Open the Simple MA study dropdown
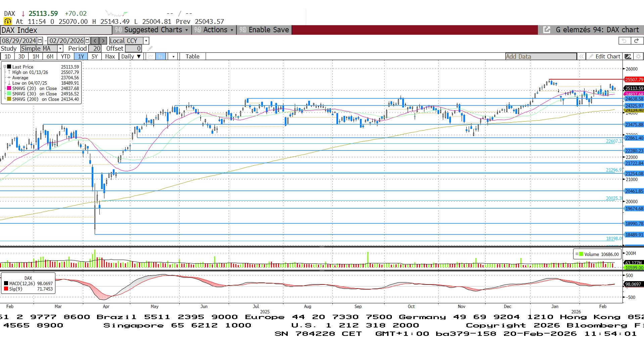Screen dimensions: 644x351 pos(60,49)
